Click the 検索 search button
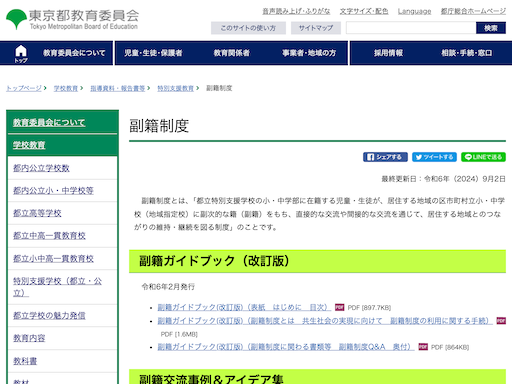512x384 pixels. click(491, 28)
